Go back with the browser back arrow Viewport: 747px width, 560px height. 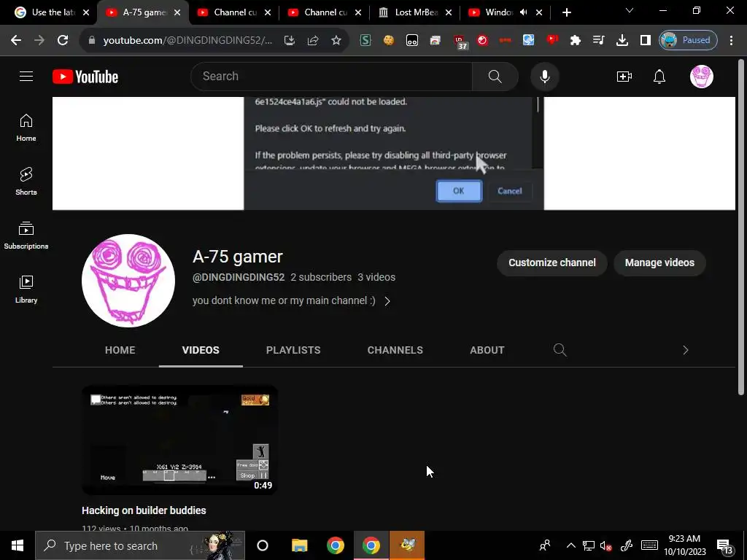(16, 41)
